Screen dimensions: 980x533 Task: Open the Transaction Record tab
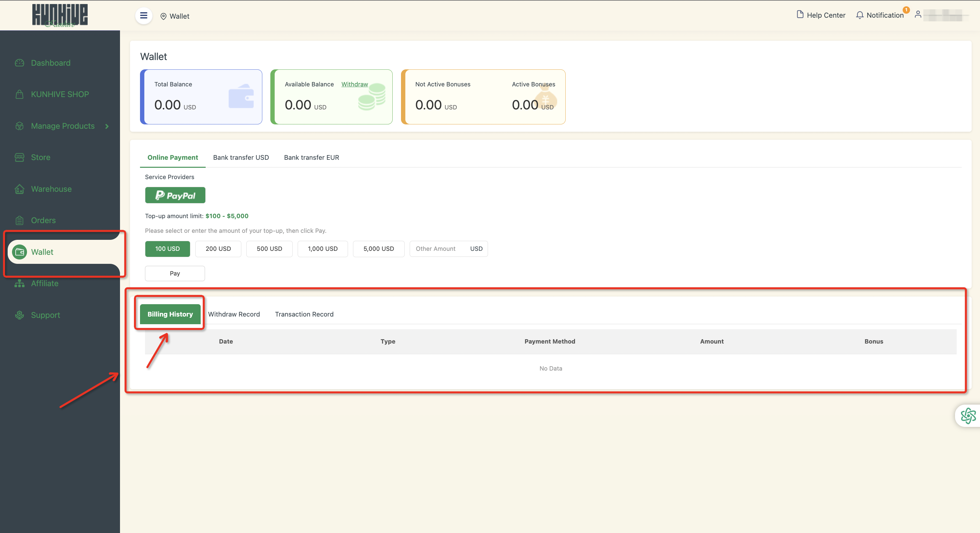click(x=304, y=314)
